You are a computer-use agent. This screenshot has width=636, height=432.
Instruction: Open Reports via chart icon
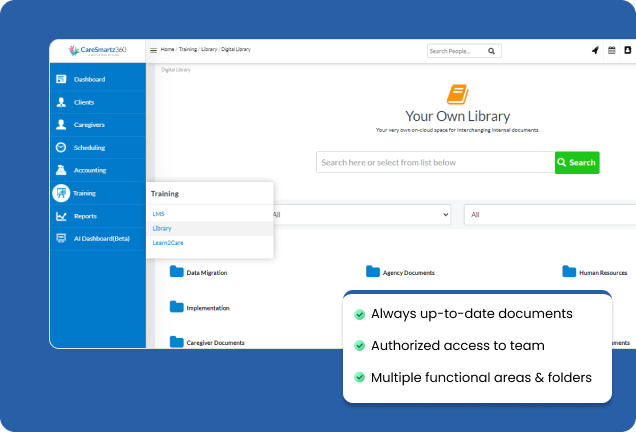pos(61,216)
